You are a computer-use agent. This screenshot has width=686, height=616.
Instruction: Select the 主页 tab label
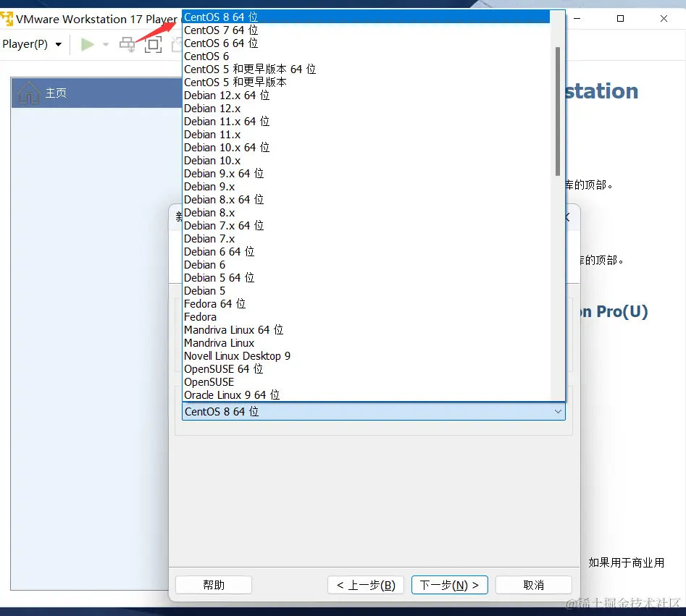[56, 93]
